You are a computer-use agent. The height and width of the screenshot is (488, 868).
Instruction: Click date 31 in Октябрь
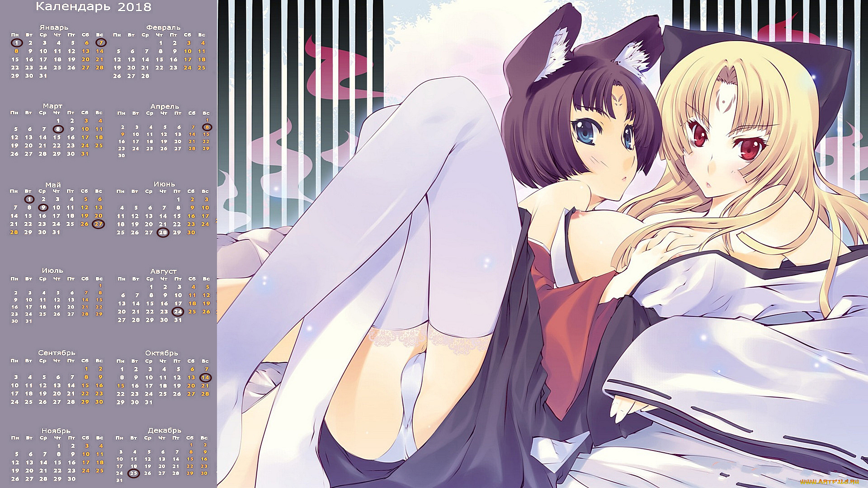pos(149,402)
